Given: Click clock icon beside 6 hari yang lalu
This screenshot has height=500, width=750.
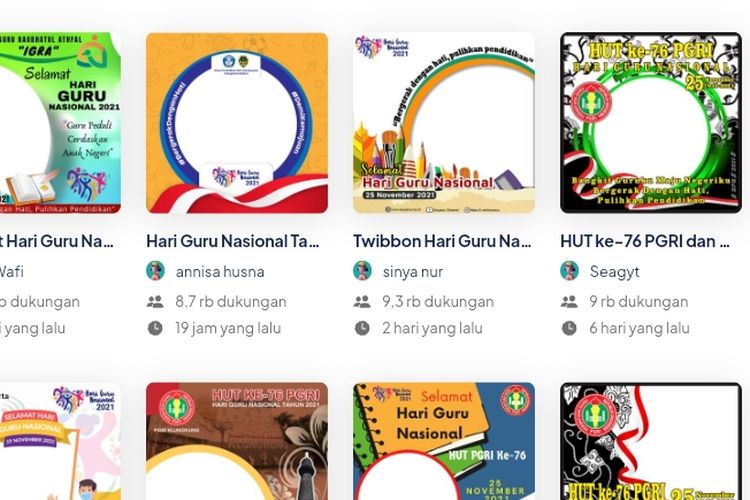Looking at the screenshot, I should click(x=569, y=328).
